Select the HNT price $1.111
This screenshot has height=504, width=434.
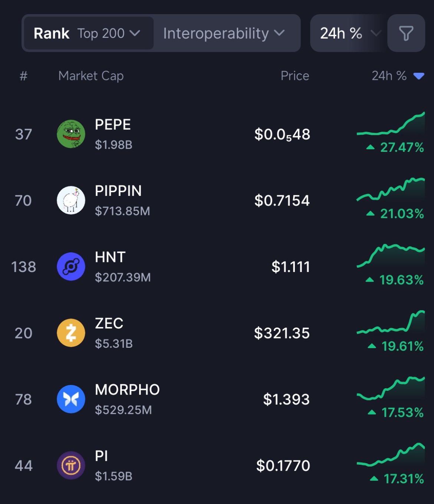290,267
